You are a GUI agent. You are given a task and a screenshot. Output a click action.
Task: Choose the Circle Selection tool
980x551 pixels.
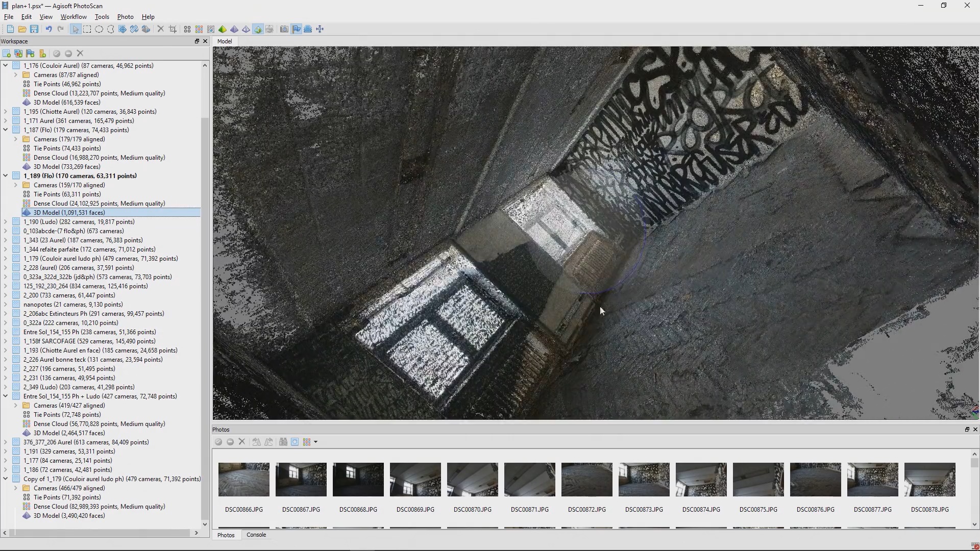point(99,29)
